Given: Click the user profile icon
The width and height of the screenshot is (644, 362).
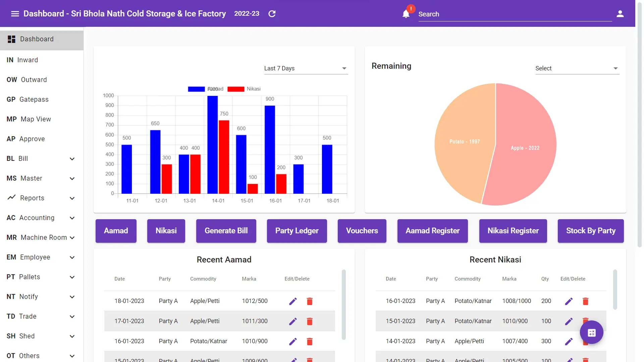Looking at the screenshot, I should pos(620,13).
